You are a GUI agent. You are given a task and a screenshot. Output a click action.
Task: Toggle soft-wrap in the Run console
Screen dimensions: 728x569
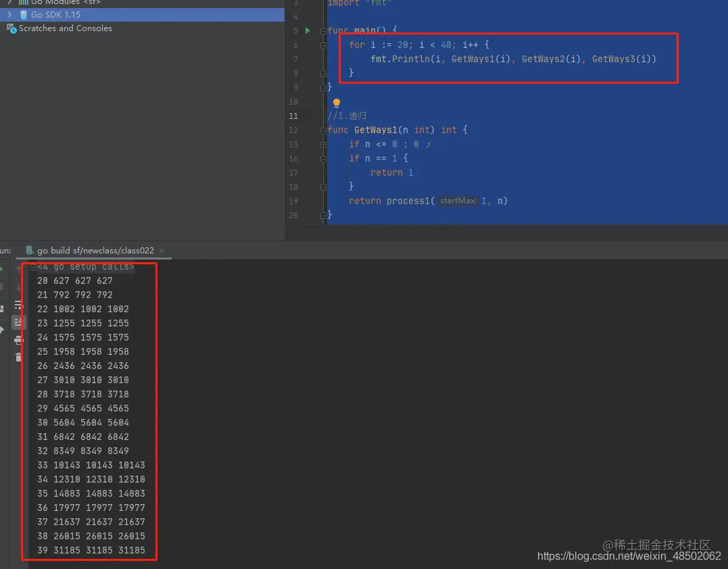click(x=18, y=305)
